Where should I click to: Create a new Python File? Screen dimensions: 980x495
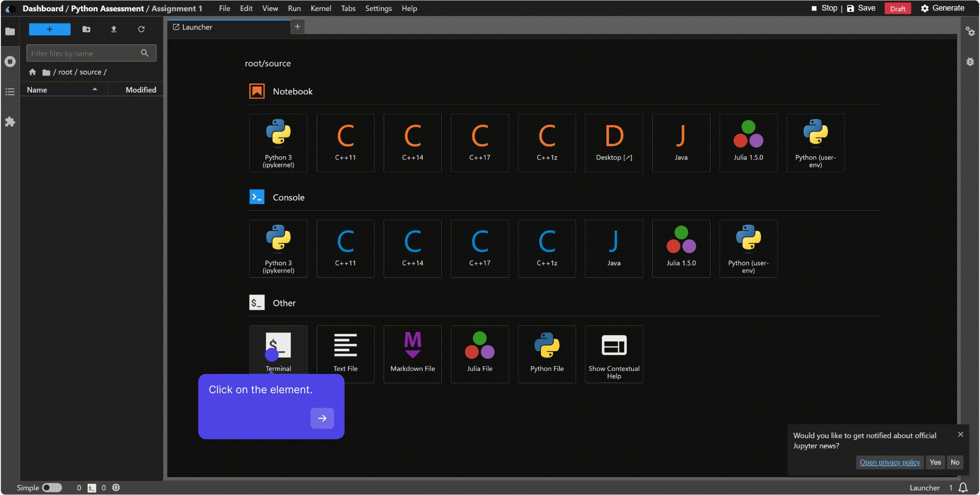547,354
